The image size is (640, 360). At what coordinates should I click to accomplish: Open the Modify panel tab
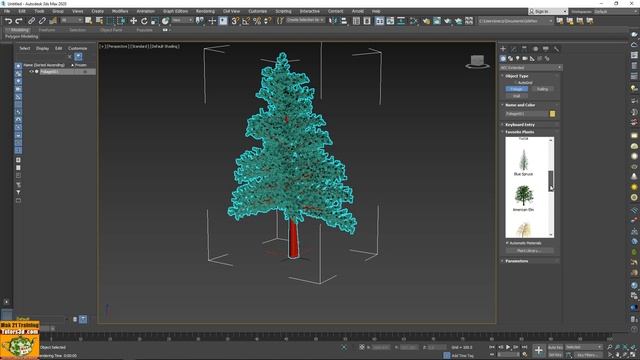pos(513,49)
